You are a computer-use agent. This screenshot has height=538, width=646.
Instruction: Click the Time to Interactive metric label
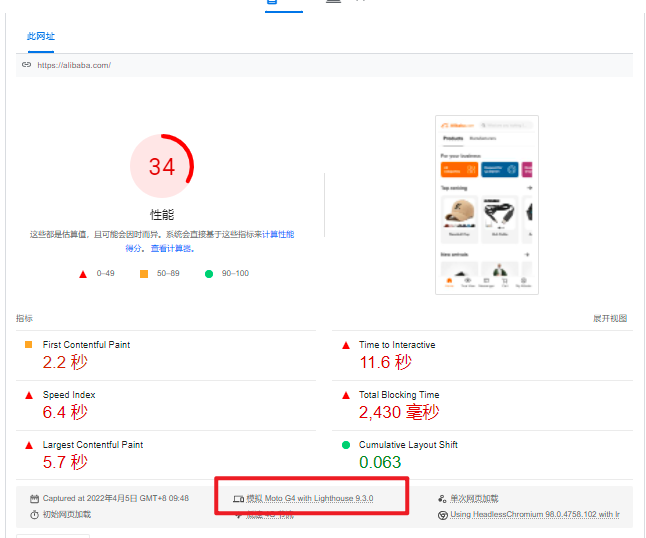(x=397, y=345)
